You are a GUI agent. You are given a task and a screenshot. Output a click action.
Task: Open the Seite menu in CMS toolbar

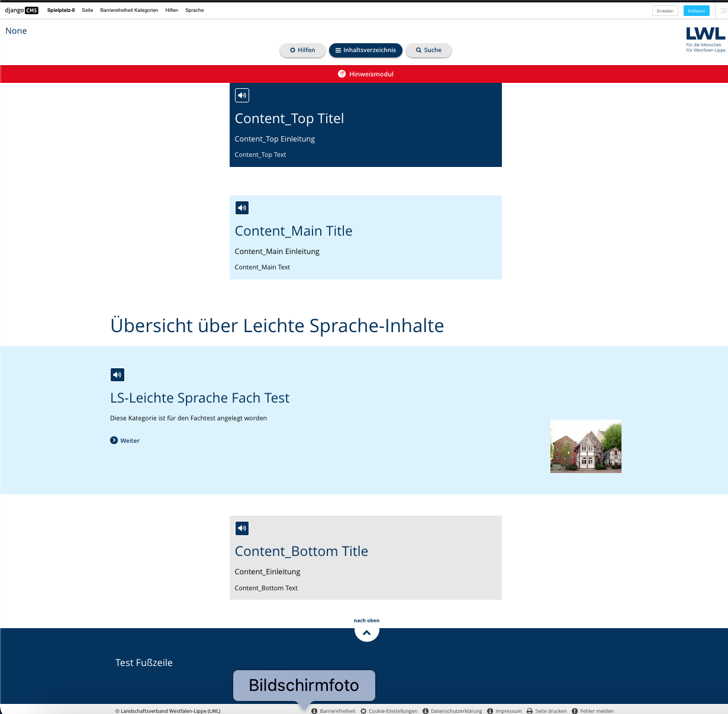pos(88,10)
